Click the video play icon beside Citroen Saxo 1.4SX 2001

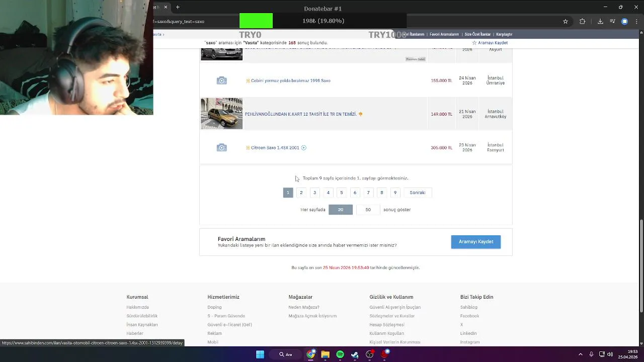click(303, 148)
